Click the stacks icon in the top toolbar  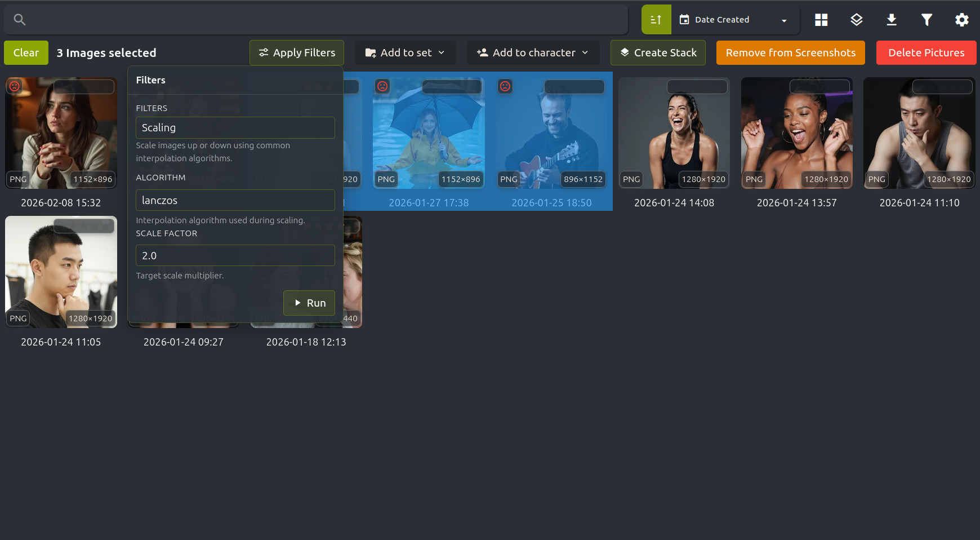(x=856, y=19)
